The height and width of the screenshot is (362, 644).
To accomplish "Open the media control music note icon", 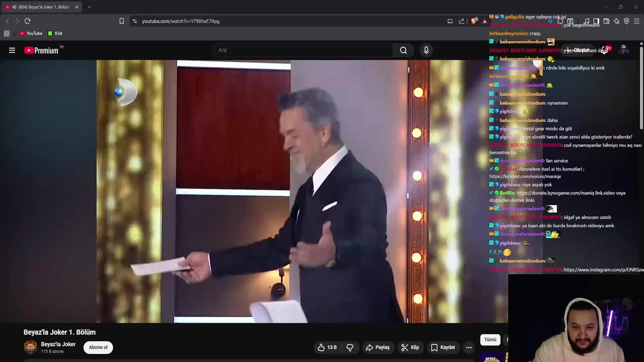I will click(x=587, y=21).
